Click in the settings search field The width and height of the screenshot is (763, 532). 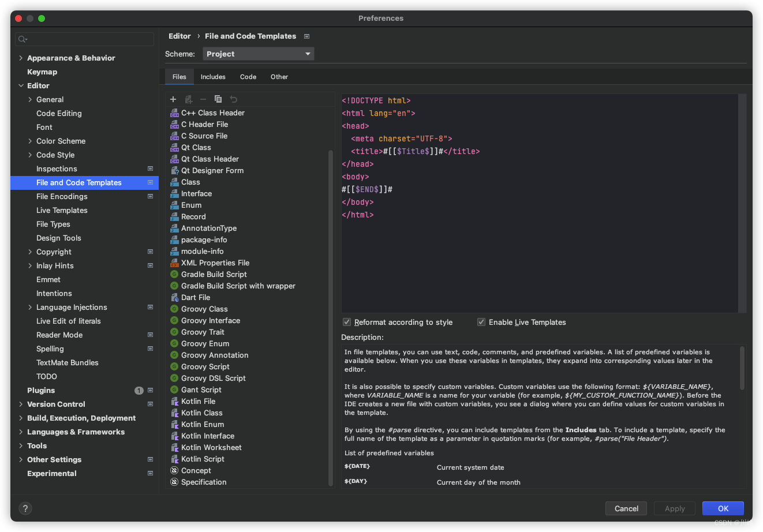click(x=85, y=39)
